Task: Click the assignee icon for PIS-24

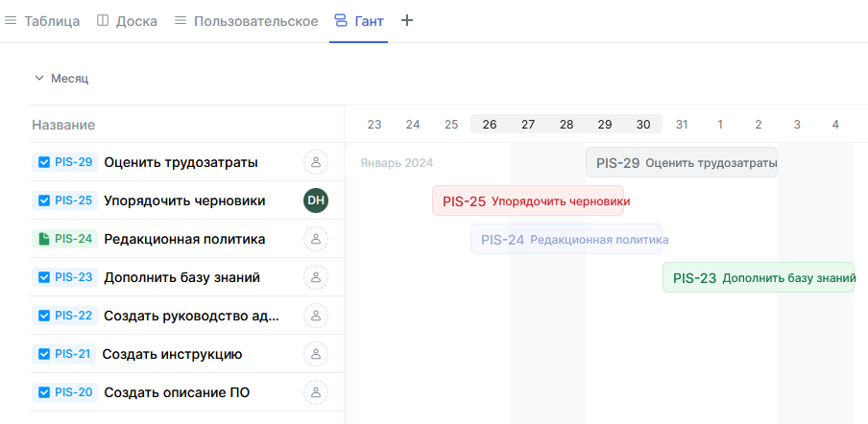Action: [x=316, y=239]
